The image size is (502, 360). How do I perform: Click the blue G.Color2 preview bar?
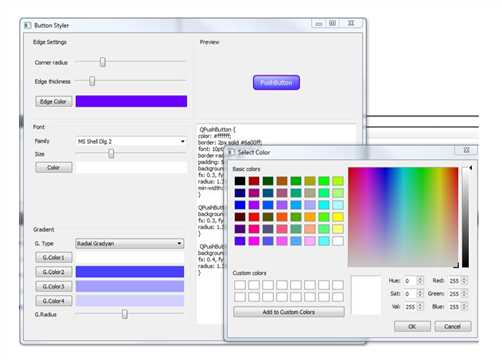130,272
